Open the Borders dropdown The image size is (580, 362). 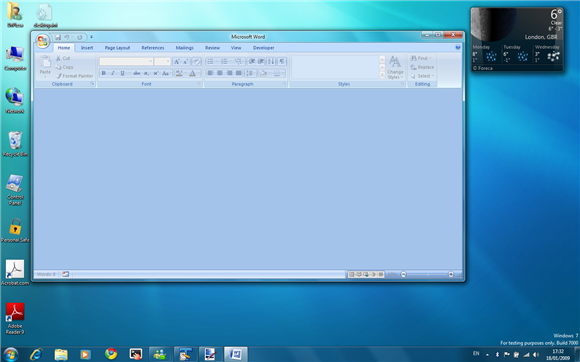pyautogui.click(x=278, y=73)
